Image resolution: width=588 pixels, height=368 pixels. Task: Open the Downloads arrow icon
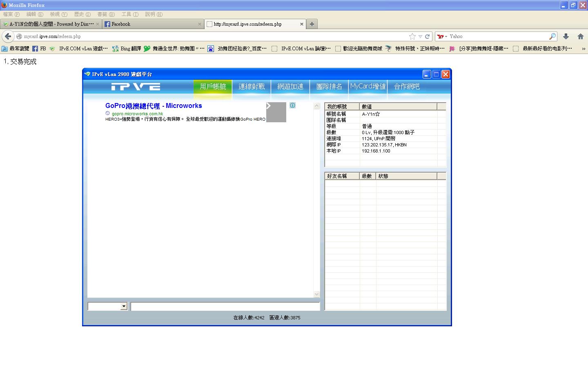(566, 36)
